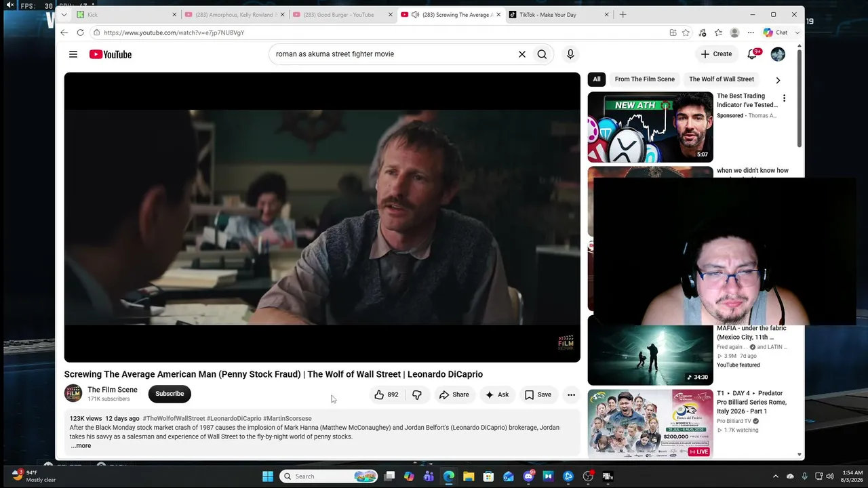Open Discord from the taskbar
The width and height of the screenshot is (868, 488).
tap(528, 476)
